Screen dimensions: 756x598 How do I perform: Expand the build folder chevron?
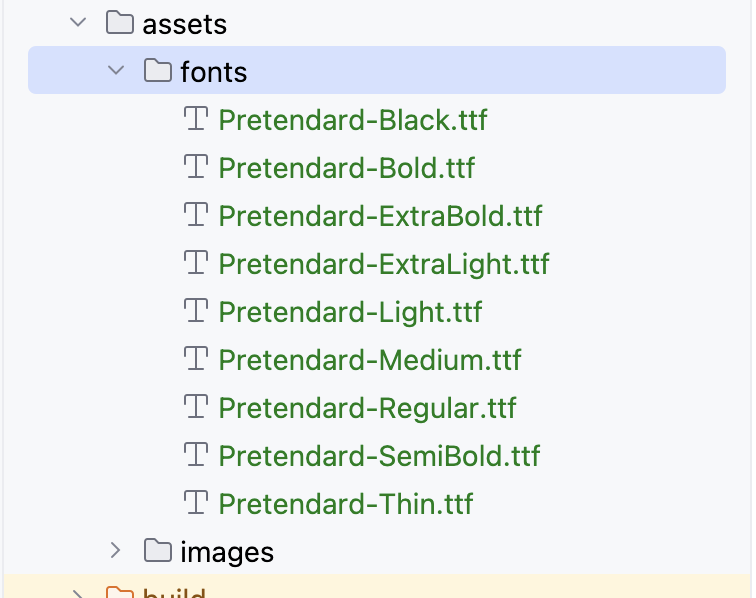point(78,592)
